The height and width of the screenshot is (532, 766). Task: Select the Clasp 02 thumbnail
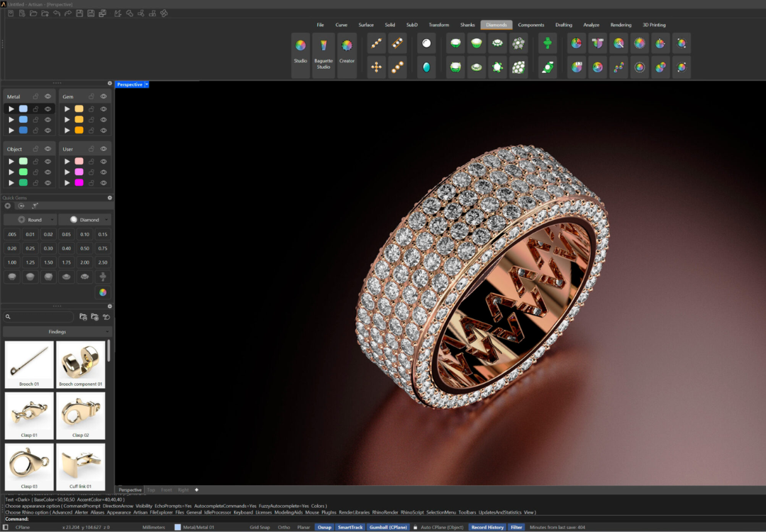81,416
